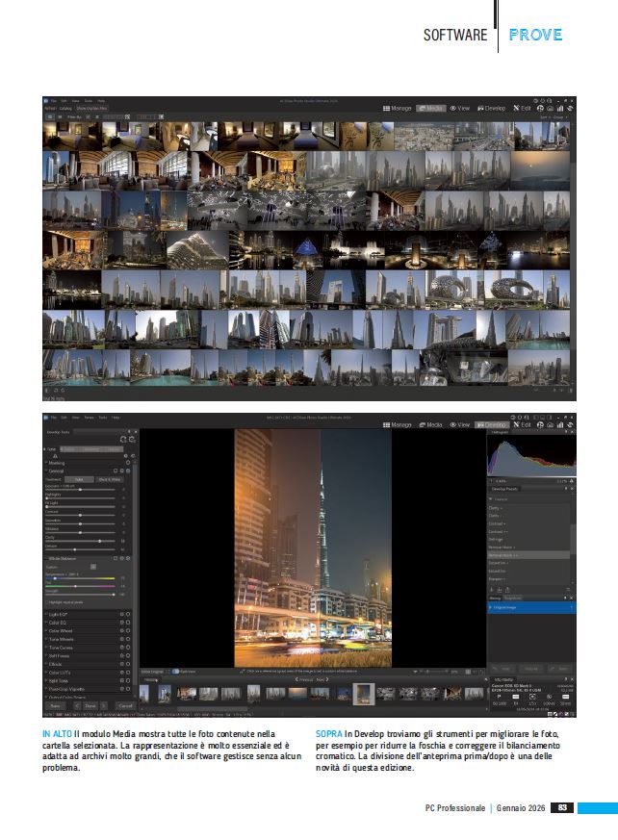Switch to Manage mode in the Develop window
Viewport: 618px width, 840px height.
pos(398,425)
